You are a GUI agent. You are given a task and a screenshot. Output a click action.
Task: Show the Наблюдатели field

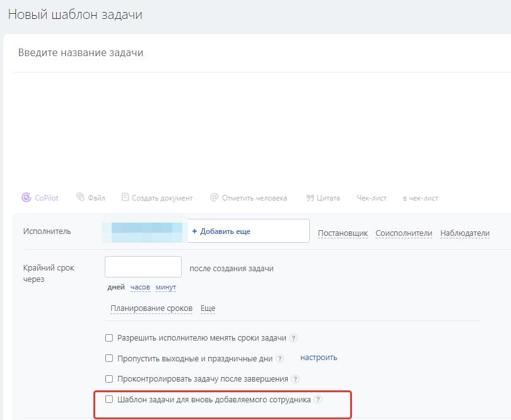tap(465, 233)
